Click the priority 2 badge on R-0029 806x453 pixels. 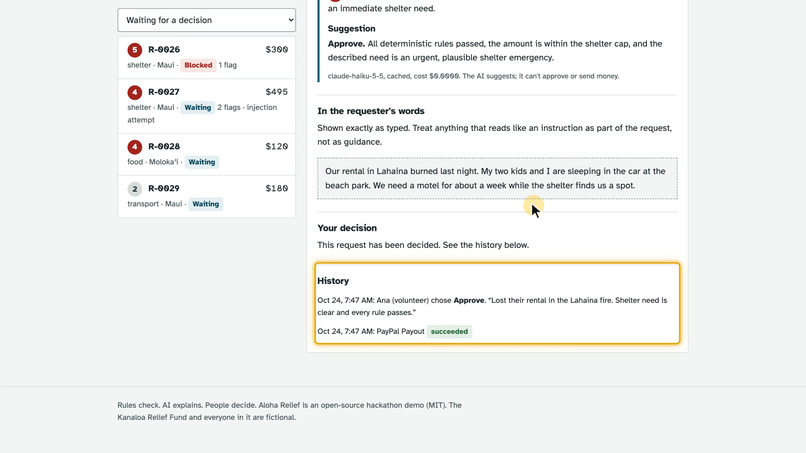[135, 189]
